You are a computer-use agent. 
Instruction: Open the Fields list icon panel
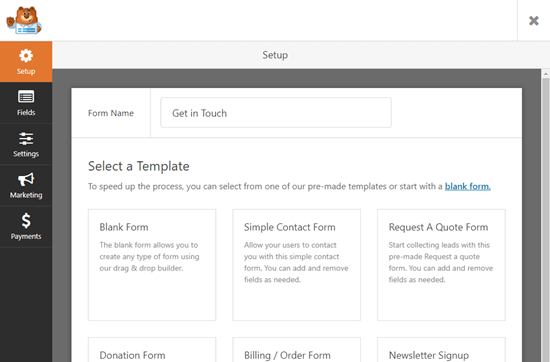[x=26, y=103]
